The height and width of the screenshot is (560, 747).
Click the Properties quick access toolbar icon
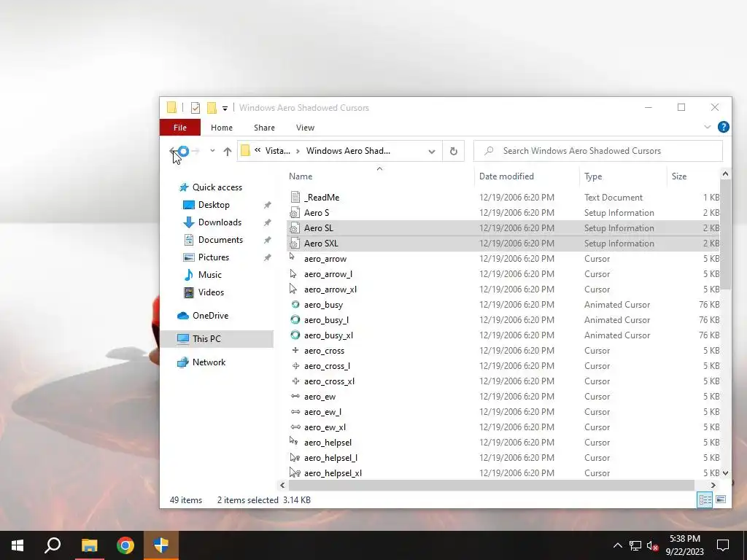coord(196,108)
